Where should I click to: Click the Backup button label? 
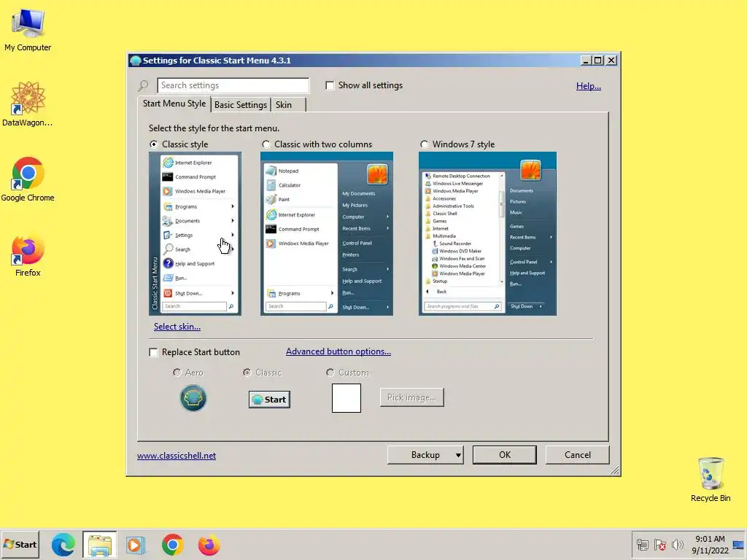[x=425, y=455]
